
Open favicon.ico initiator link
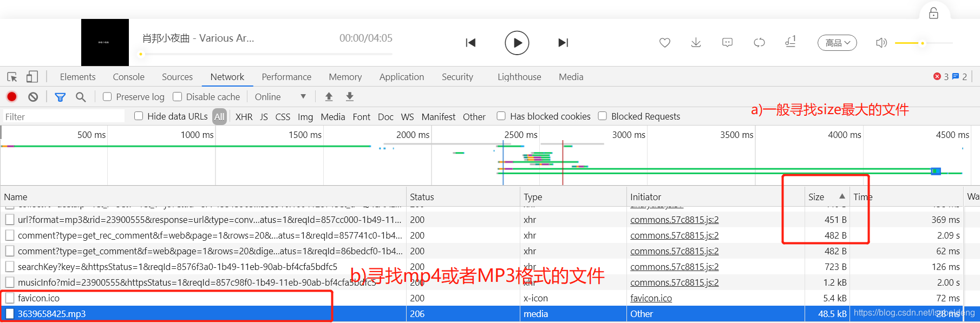point(651,298)
